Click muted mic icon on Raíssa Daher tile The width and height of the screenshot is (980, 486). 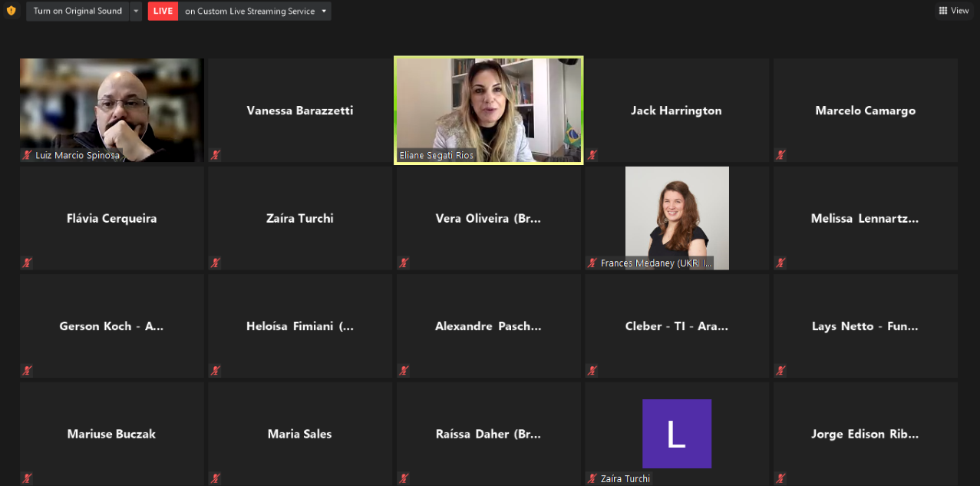pyautogui.click(x=404, y=478)
